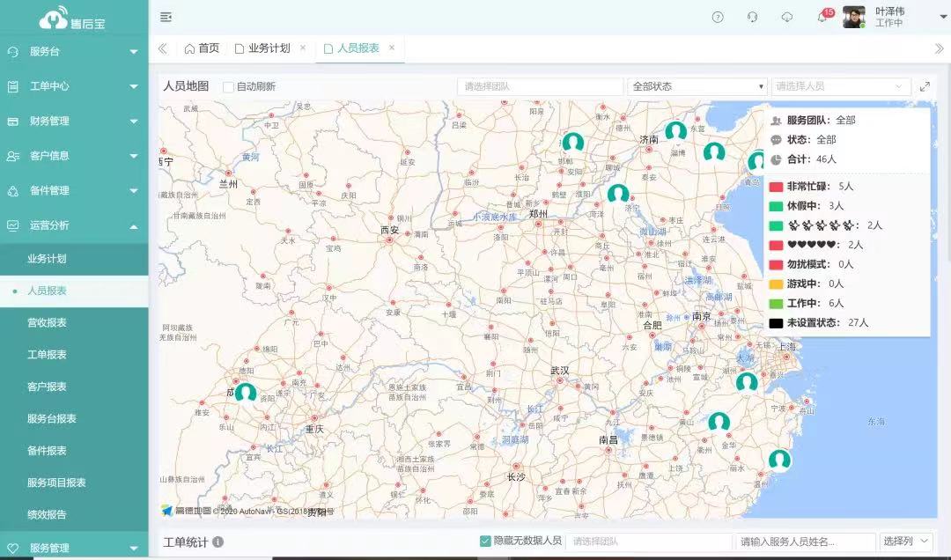Click the red 非常忙碌 legend swatch

tap(776, 187)
